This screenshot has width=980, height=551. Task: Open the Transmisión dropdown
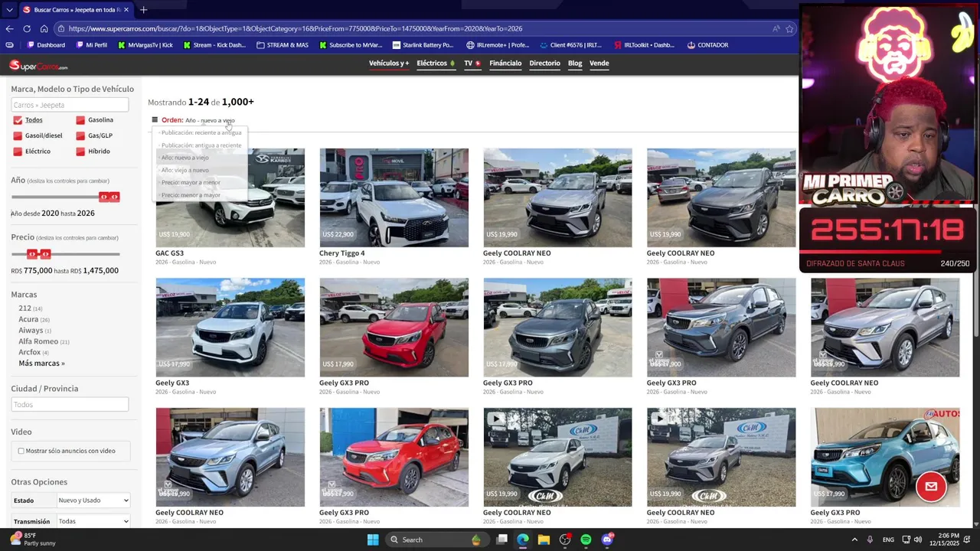pos(93,521)
